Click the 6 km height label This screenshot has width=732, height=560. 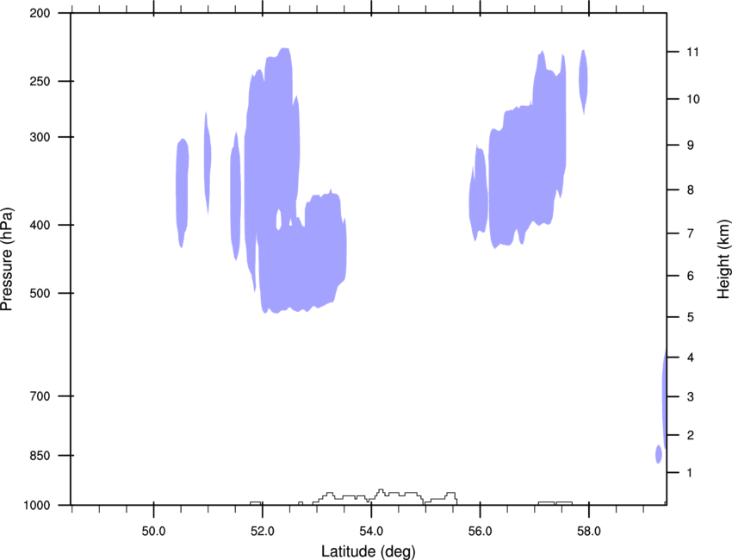click(691, 276)
